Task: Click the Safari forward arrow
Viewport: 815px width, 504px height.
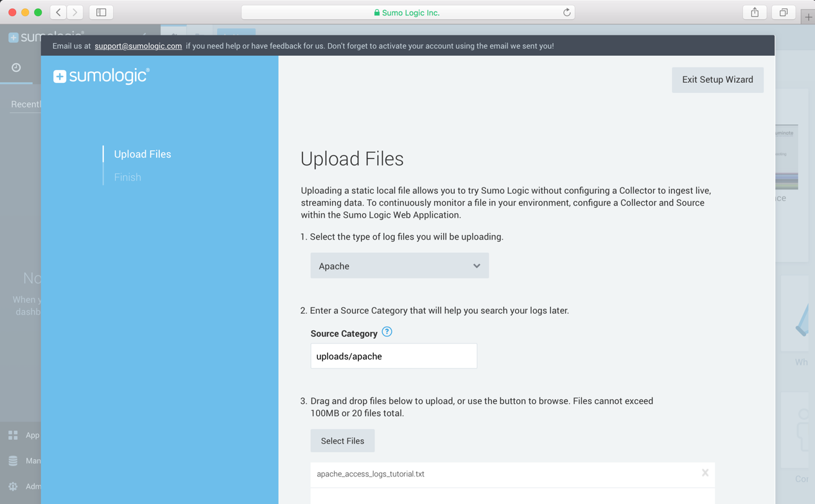Action: pyautogui.click(x=75, y=12)
